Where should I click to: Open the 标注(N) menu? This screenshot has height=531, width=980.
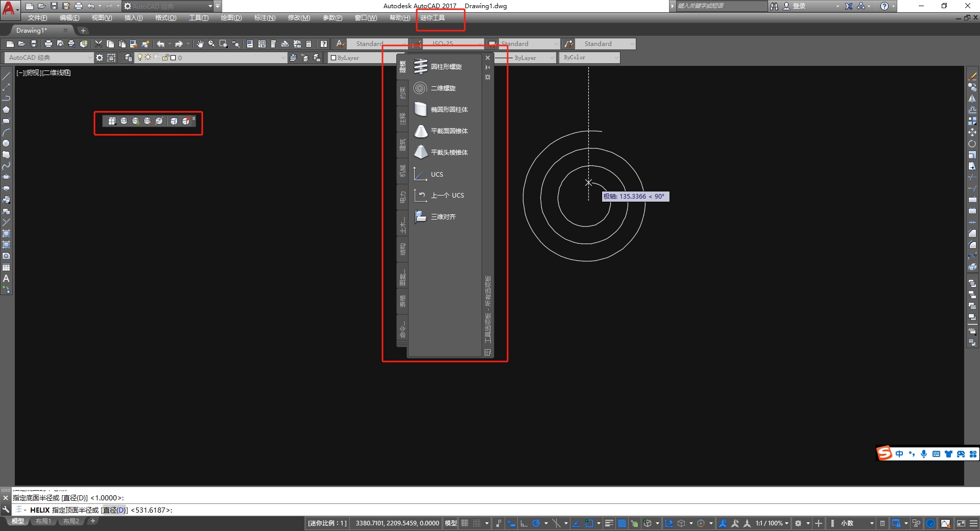coord(265,18)
